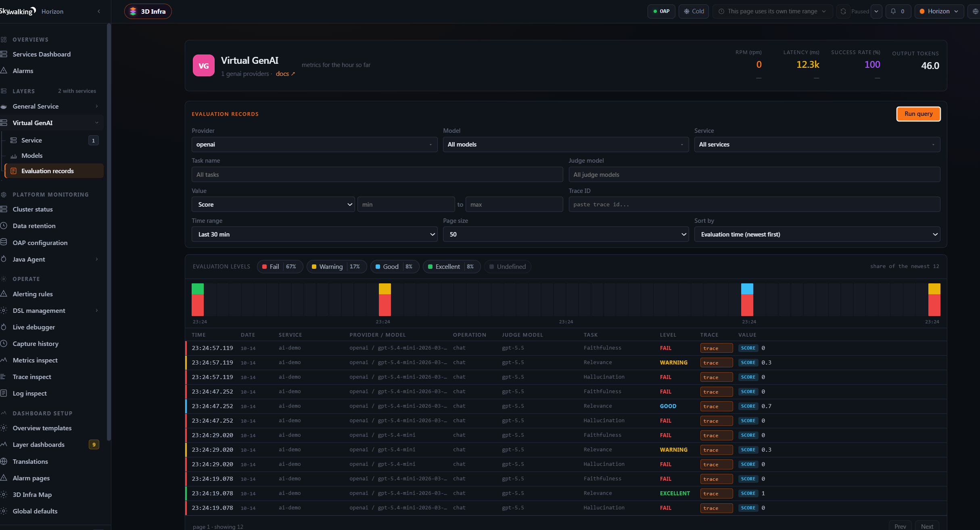Open the Time range Last 30 min dropdown

tap(314, 234)
